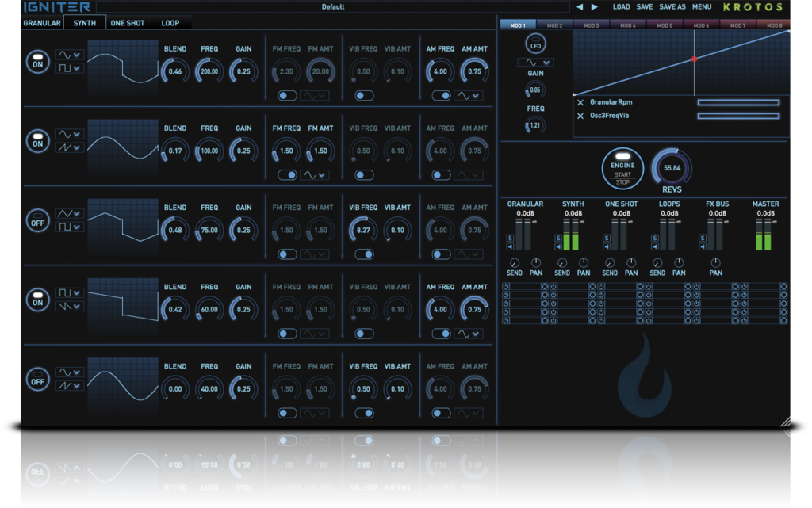Solo the ONE SHOT mixer channel
Image resolution: width=812 pixels, height=508 pixels.
pos(607,238)
